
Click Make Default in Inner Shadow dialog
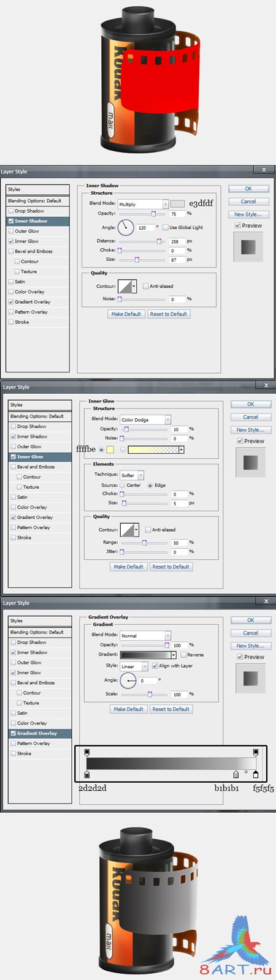pos(126,314)
